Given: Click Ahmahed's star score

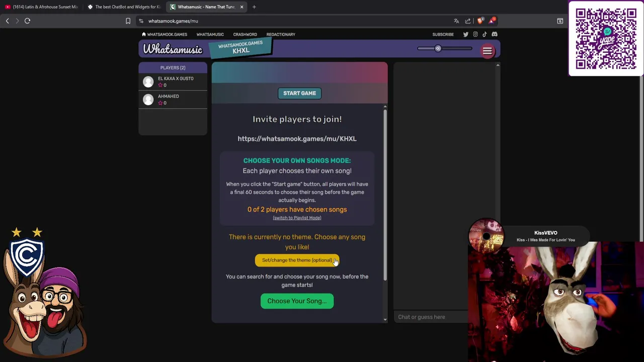Looking at the screenshot, I should click(162, 103).
